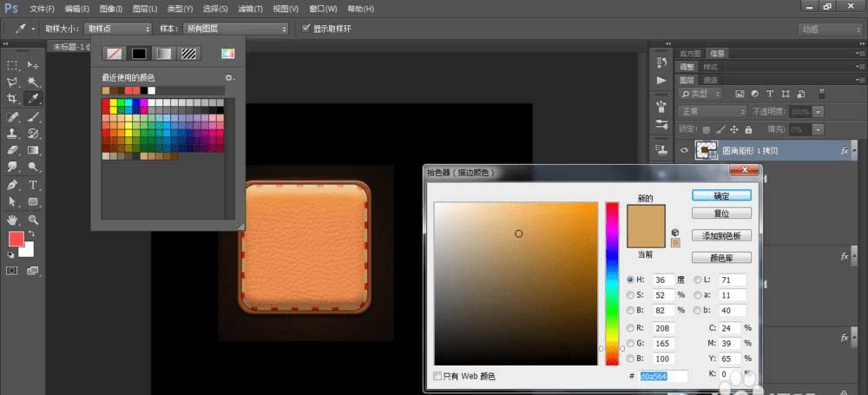Swap foreground and background colors
Image resolution: width=868 pixels, height=395 pixels.
pyautogui.click(x=31, y=234)
